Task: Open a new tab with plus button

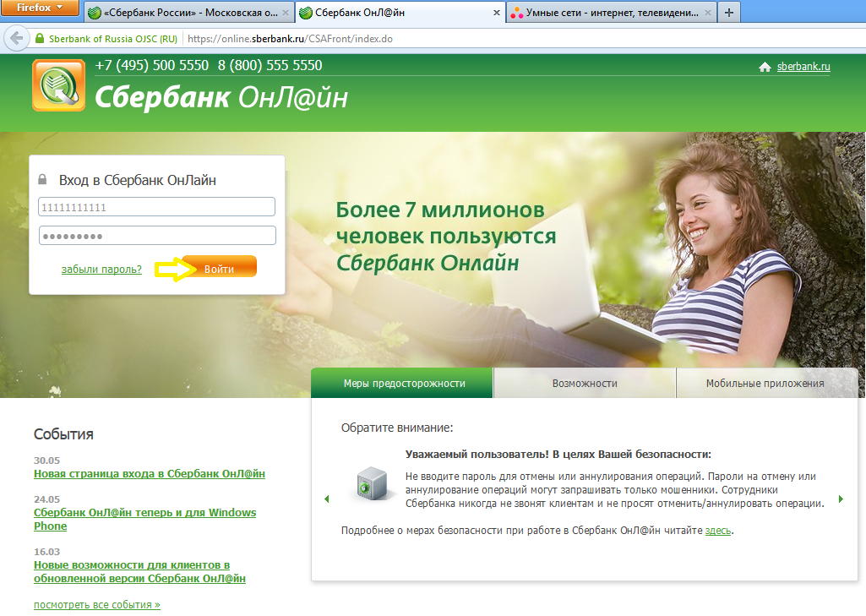Action: tap(728, 13)
